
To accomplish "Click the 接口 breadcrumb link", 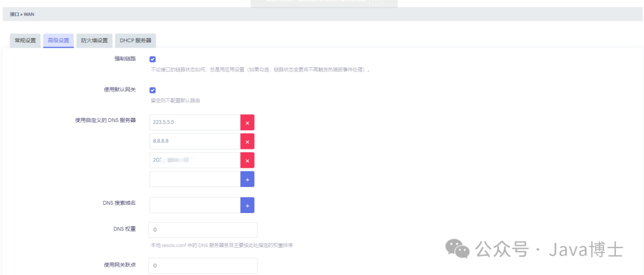I will click(14, 14).
